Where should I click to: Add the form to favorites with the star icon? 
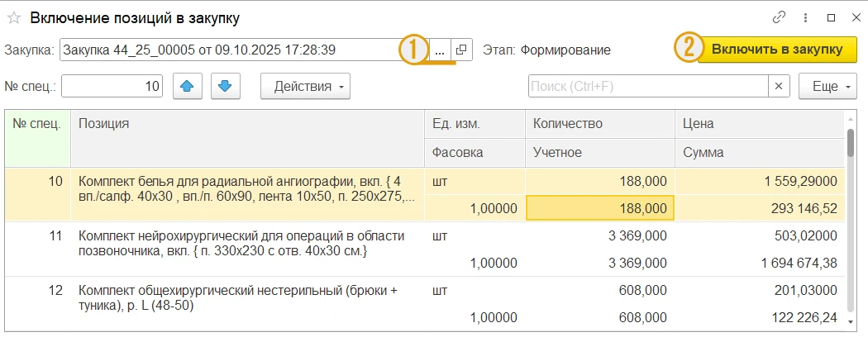pos(13,18)
